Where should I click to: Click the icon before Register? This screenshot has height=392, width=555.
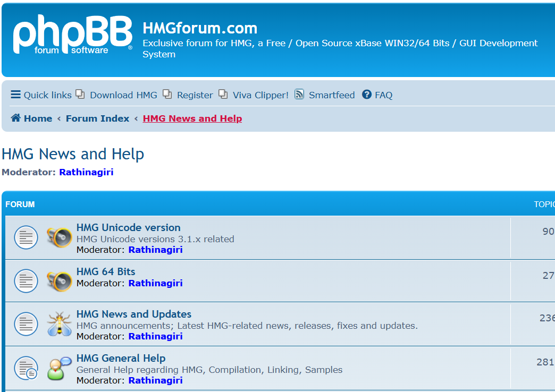(167, 94)
